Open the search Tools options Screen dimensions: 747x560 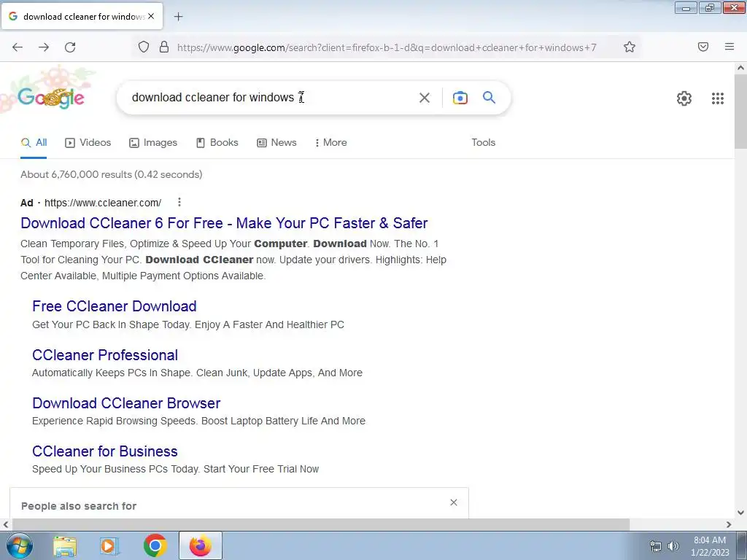pyautogui.click(x=484, y=142)
